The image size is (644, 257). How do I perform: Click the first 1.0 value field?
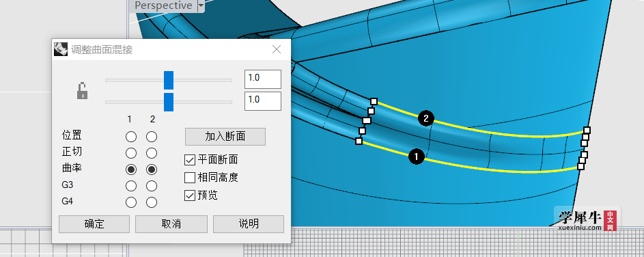click(263, 79)
